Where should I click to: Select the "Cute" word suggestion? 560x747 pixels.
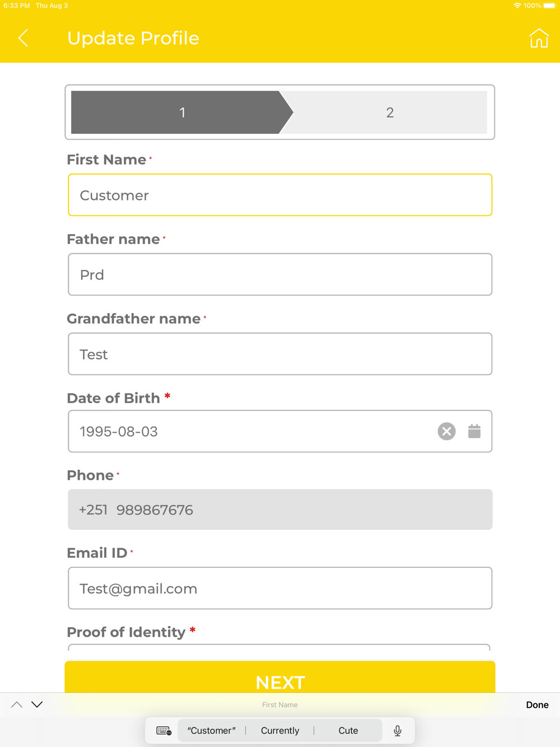pos(348,731)
